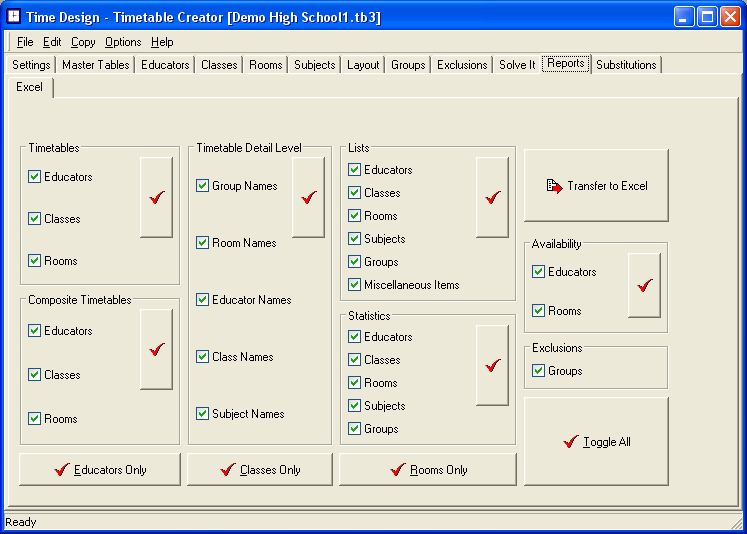Open the File menu
Image resolution: width=747 pixels, height=534 pixels.
[25, 42]
